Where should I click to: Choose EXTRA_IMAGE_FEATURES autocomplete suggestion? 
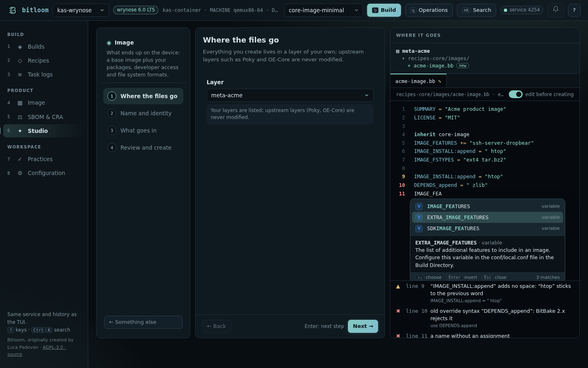pyautogui.click(x=488, y=218)
